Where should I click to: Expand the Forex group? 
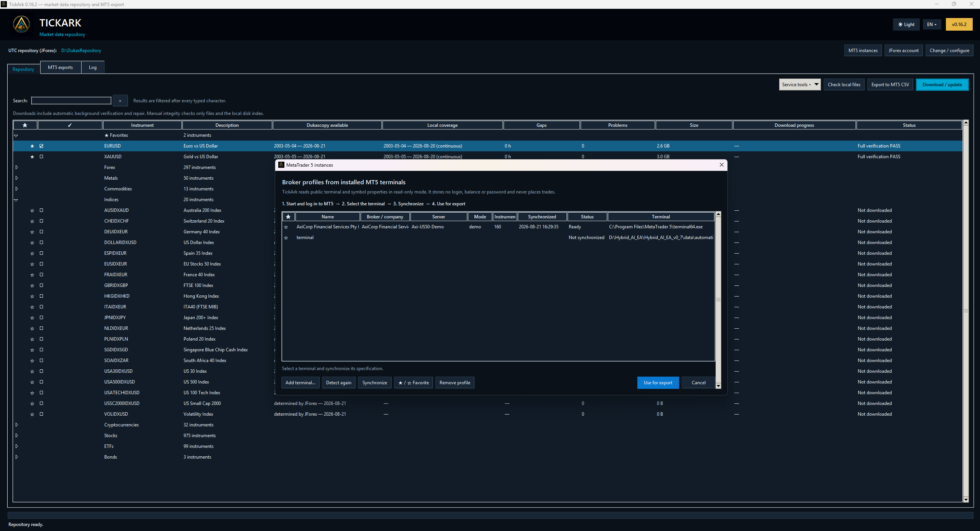16,167
